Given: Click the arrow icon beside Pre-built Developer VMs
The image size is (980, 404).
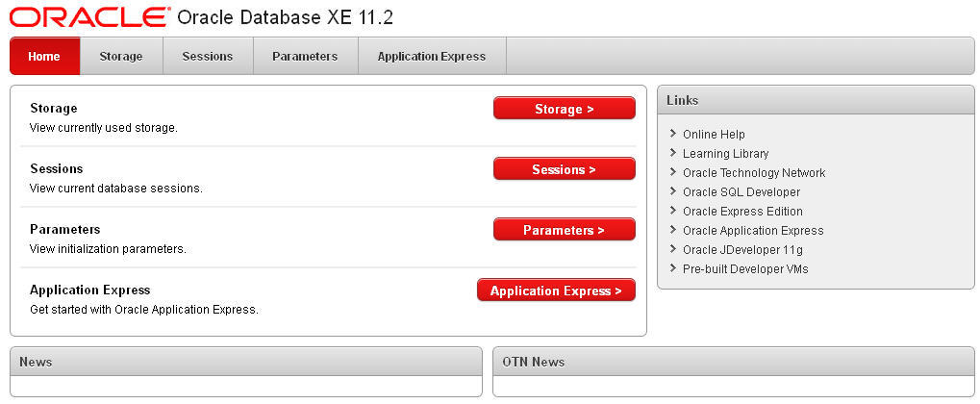Looking at the screenshot, I should (x=673, y=268).
